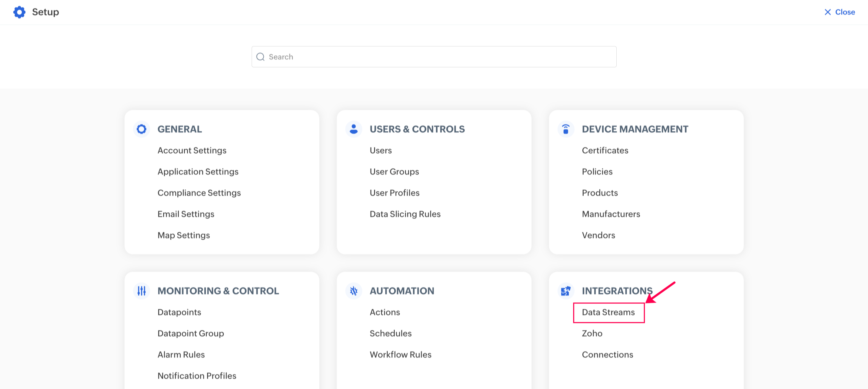Open Account Settings
Screen dimensions: 868x389
[x=192, y=151]
